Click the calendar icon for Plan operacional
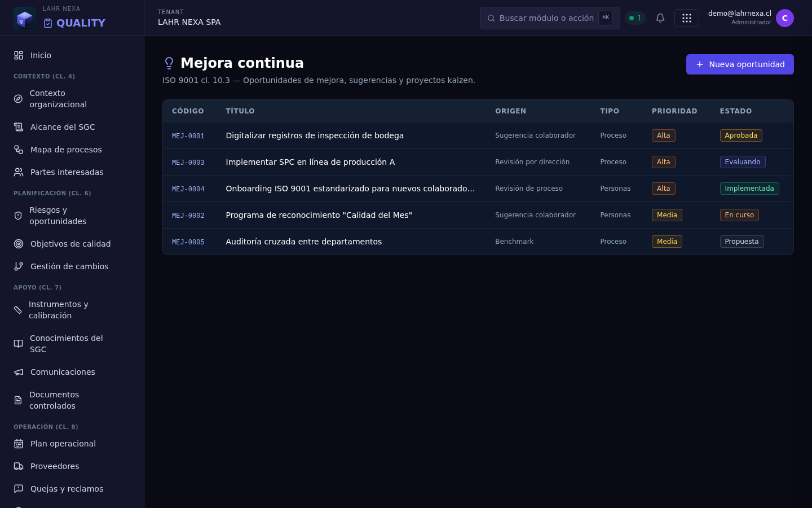Image resolution: width=812 pixels, height=508 pixels. pos(19,444)
